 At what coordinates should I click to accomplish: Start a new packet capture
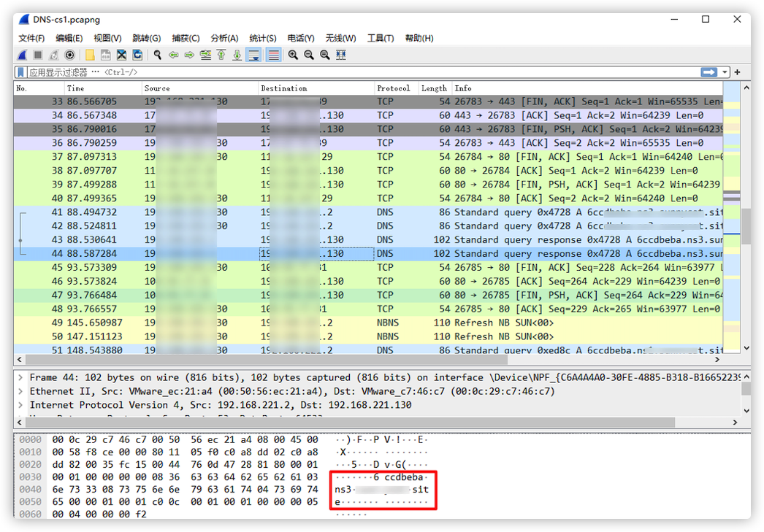coord(21,55)
